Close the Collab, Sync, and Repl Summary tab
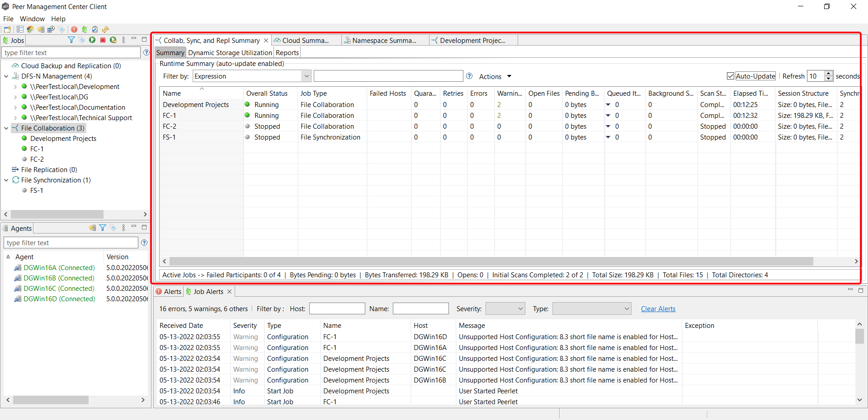868x420 pixels. click(266, 41)
